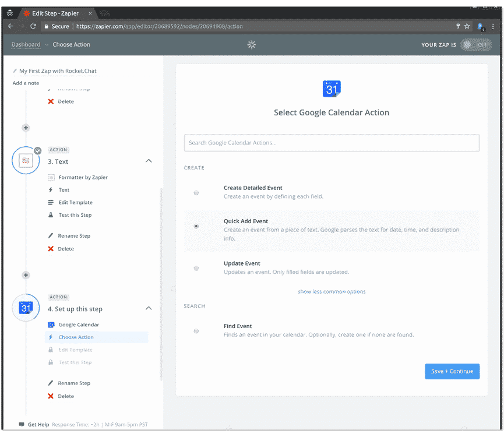Collapse step 4 Set up this step chevron
Screen dimensions: 504x437
149,308
